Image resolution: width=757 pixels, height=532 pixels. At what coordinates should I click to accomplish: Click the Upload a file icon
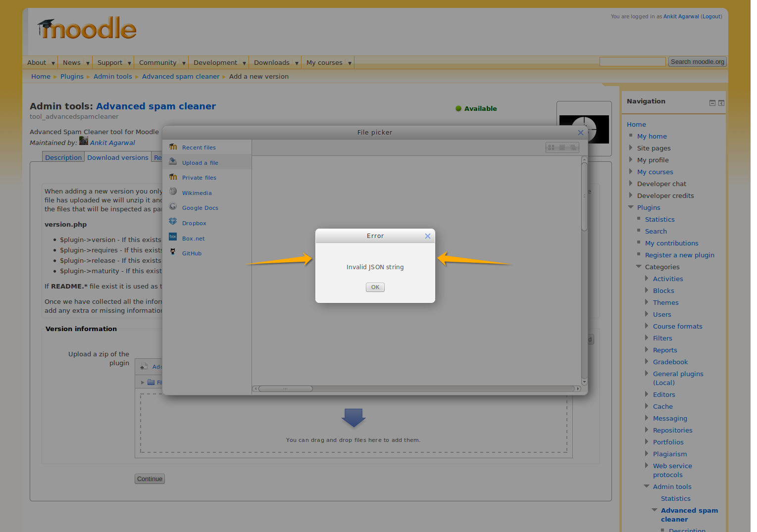point(173,162)
